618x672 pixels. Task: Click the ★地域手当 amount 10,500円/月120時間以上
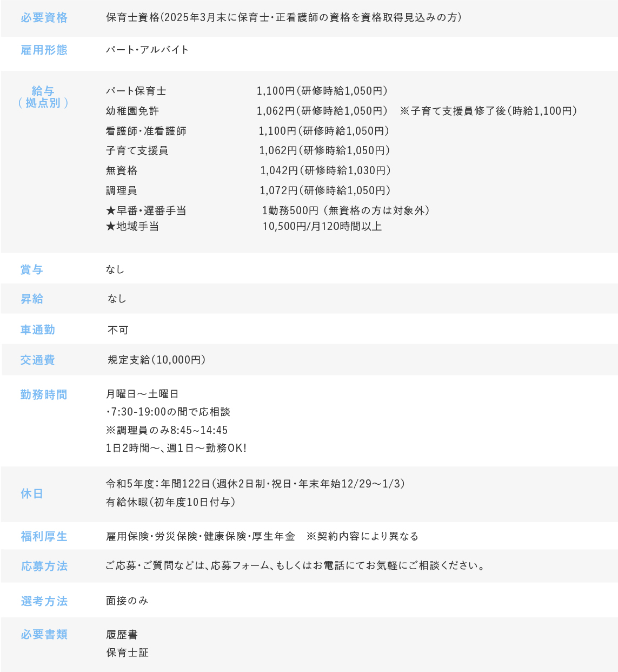[322, 226]
